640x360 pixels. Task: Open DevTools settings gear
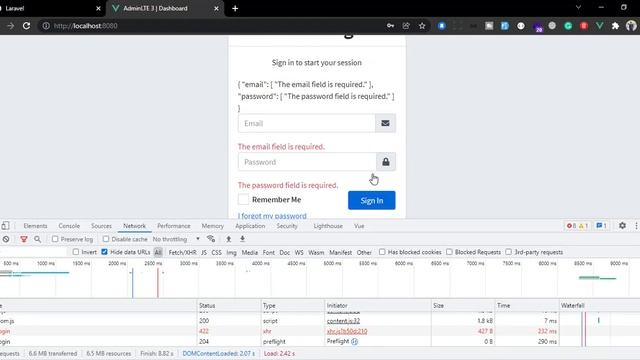click(x=622, y=225)
